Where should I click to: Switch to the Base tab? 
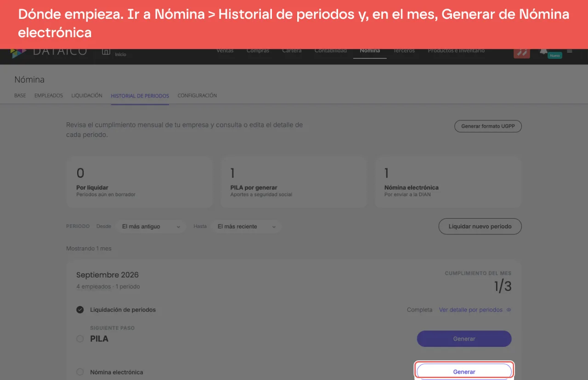pos(20,96)
